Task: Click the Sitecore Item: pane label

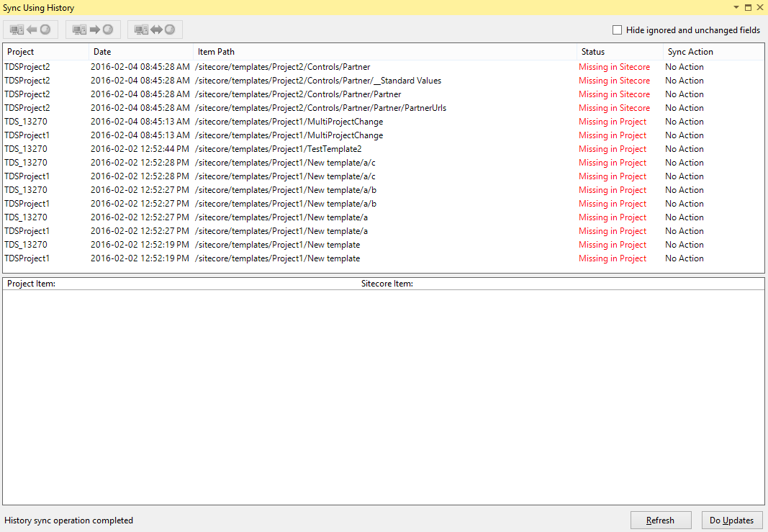Action: [387, 284]
